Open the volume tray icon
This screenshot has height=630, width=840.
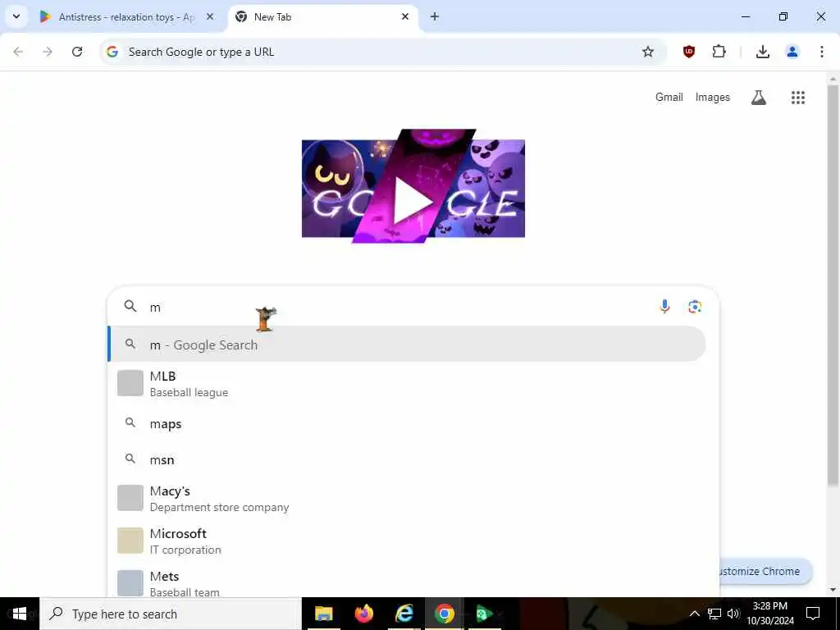(733, 614)
